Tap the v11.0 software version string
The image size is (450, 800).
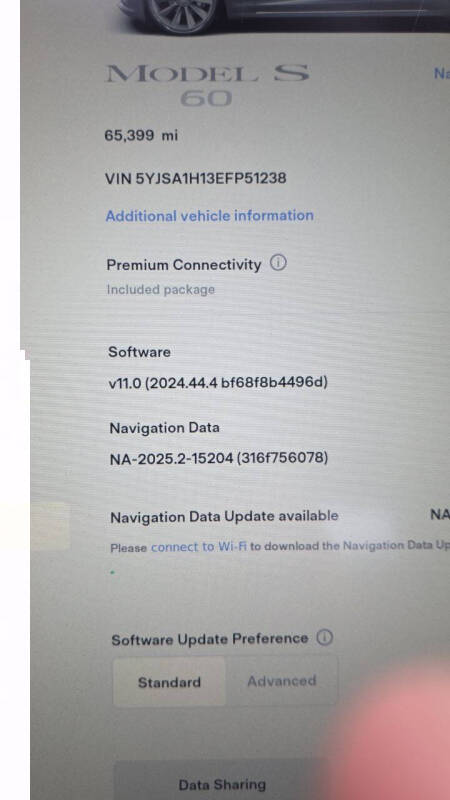(218, 382)
